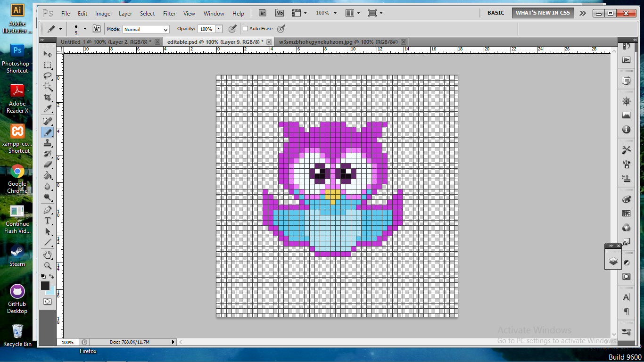Open the Paragraph panel icon

tap(626, 312)
